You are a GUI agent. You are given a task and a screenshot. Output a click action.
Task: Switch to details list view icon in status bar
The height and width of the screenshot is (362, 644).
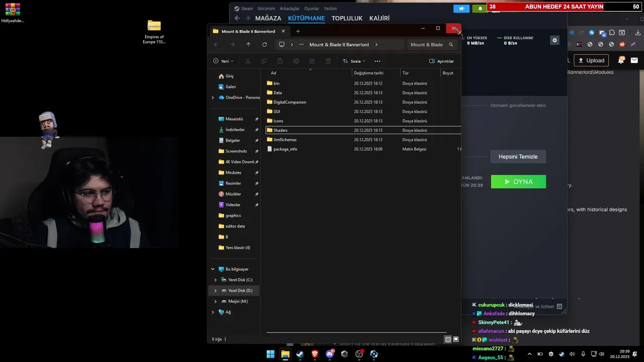pyautogui.click(x=448, y=339)
